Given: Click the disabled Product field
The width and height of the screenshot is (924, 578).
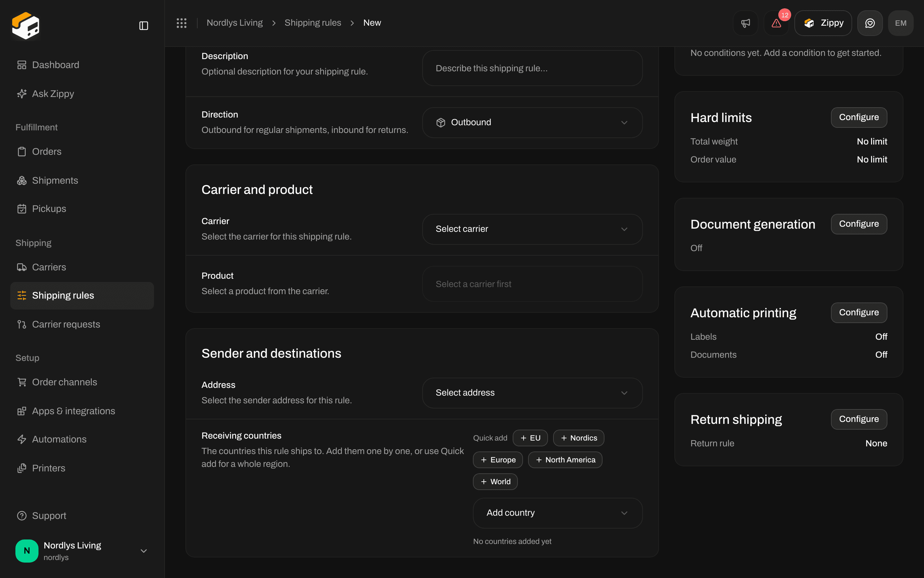Looking at the screenshot, I should pos(532,284).
